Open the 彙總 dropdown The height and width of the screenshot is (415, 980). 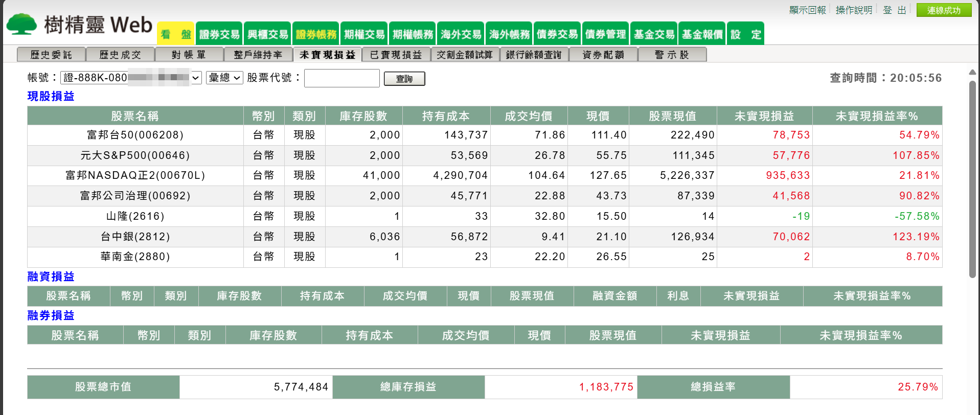[224, 78]
